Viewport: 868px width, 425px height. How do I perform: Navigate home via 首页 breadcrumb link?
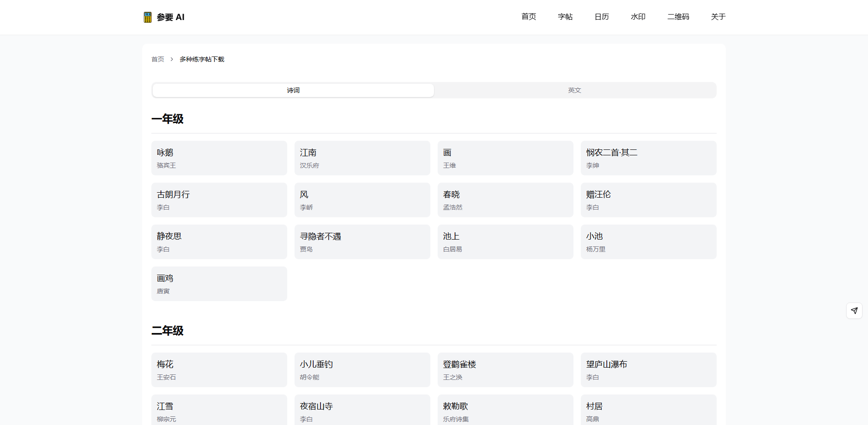(157, 59)
